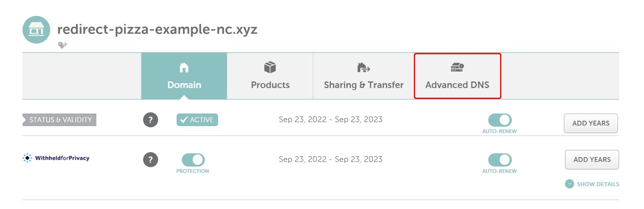644x209 pixels.
Task: Toggle auto-renew for WithheldforPrivacy
Action: 500,160
